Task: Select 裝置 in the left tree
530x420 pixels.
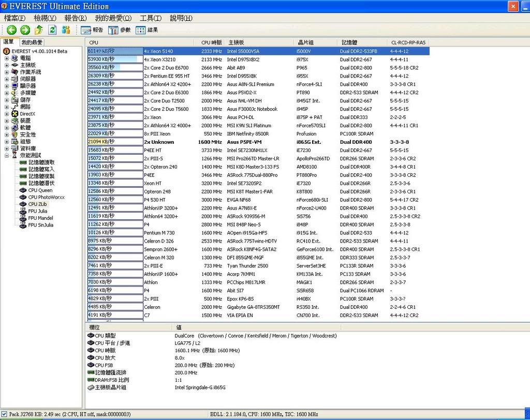Action: click(25, 121)
